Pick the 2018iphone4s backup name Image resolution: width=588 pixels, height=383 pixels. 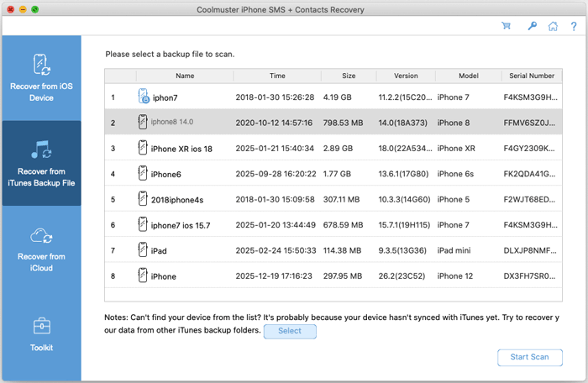[x=177, y=200]
